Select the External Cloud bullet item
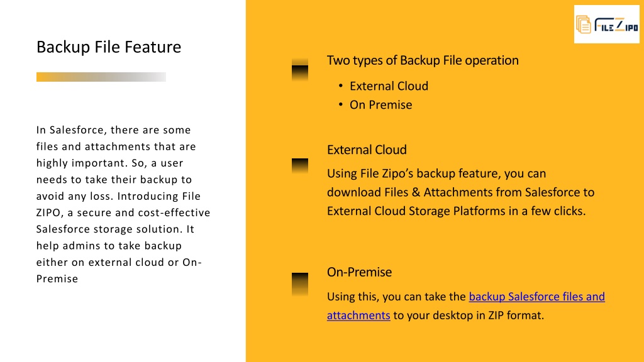Screen dimensions: 644x362 tap(389, 85)
